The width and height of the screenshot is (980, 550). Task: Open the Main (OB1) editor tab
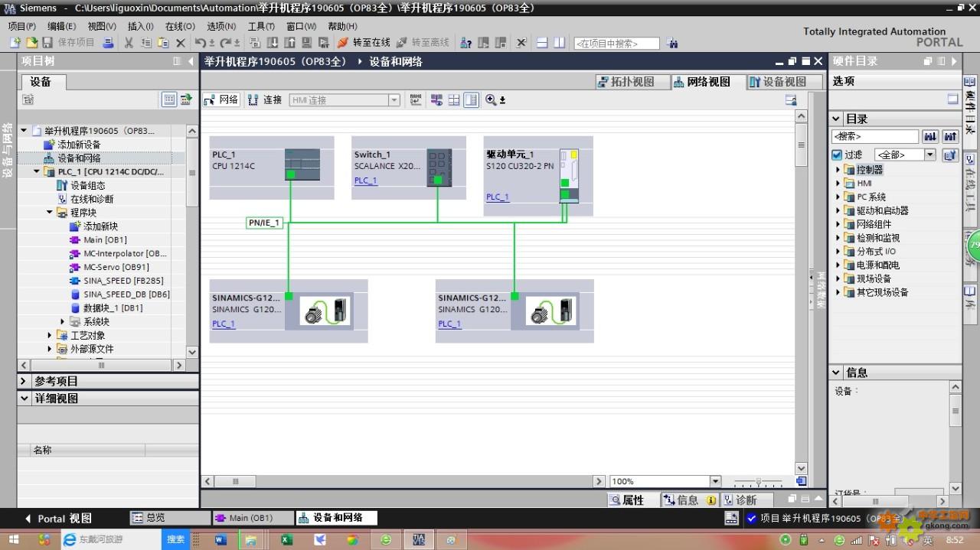coord(253,518)
